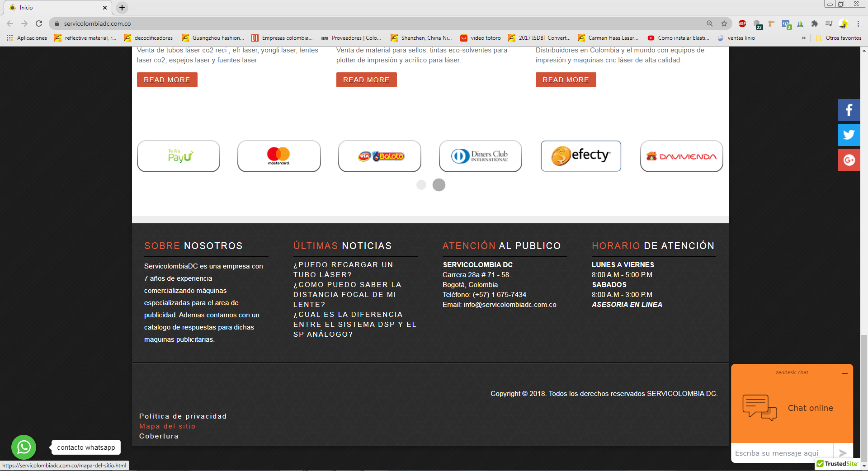This screenshot has height=471, width=868.
Task: Open the Extensions puzzle piece icon
Action: tap(815, 24)
